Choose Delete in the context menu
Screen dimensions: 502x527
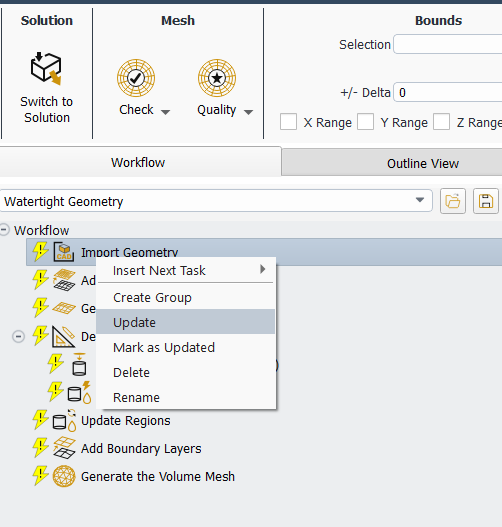(186, 372)
